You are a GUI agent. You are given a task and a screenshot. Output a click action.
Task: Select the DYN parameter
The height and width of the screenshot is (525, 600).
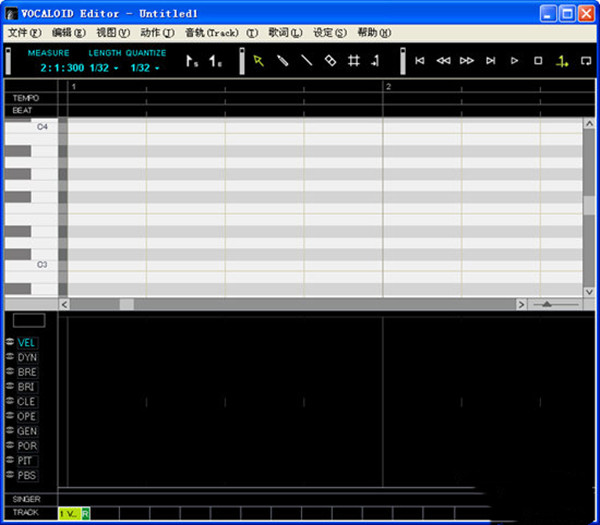(27, 357)
